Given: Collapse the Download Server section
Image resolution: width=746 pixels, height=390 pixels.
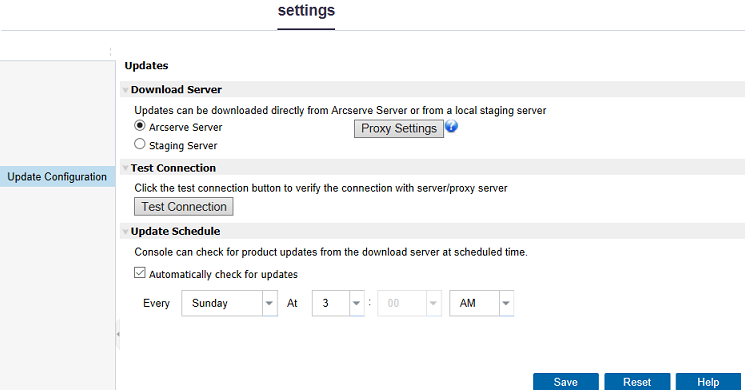Looking at the screenshot, I should [126, 90].
